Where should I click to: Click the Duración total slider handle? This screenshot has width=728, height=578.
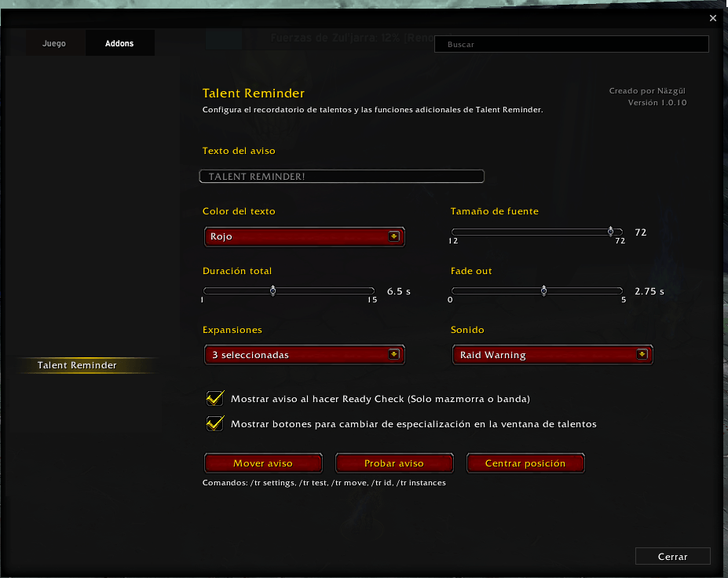tap(273, 291)
